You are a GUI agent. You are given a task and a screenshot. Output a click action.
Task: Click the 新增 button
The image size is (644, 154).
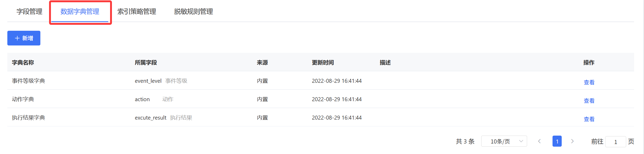[x=24, y=38]
